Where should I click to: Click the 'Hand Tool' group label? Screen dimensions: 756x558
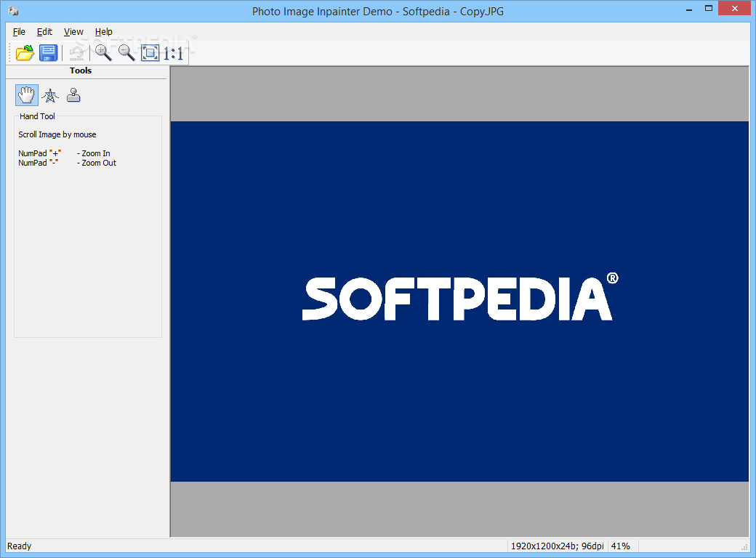pyautogui.click(x=37, y=116)
